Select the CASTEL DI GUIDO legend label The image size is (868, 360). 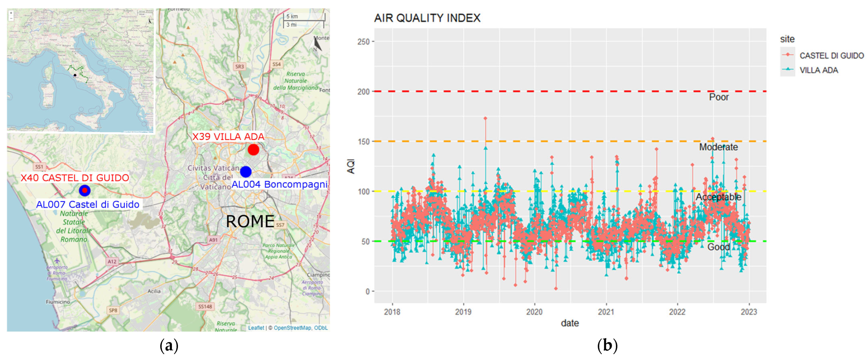click(x=832, y=56)
